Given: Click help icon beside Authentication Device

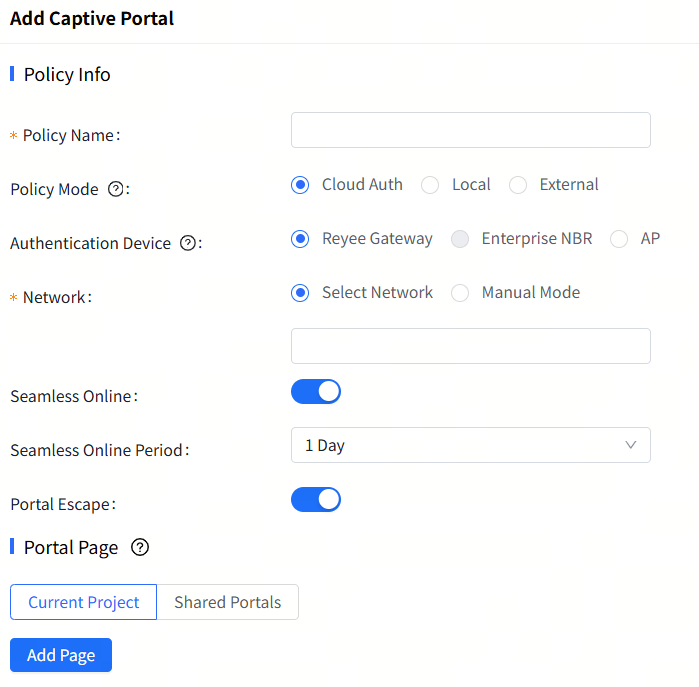Looking at the screenshot, I should pos(187,243).
